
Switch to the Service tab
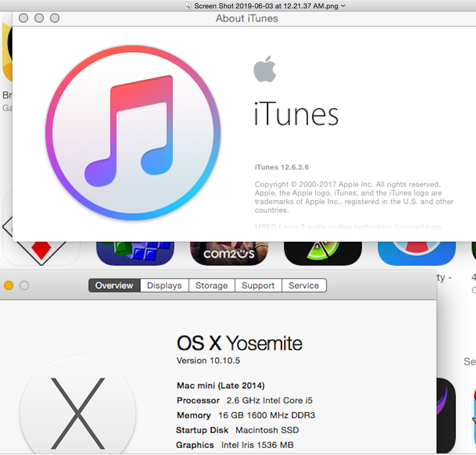(x=304, y=285)
